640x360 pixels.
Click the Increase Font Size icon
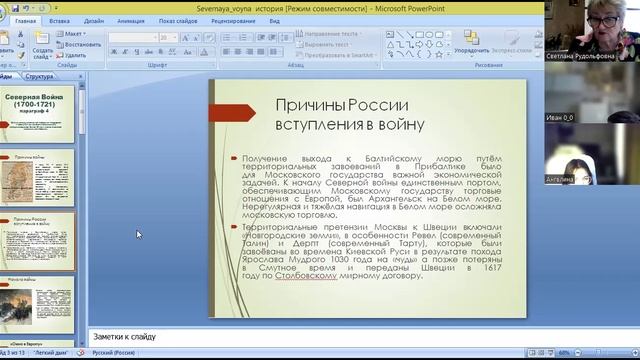(185, 38)
